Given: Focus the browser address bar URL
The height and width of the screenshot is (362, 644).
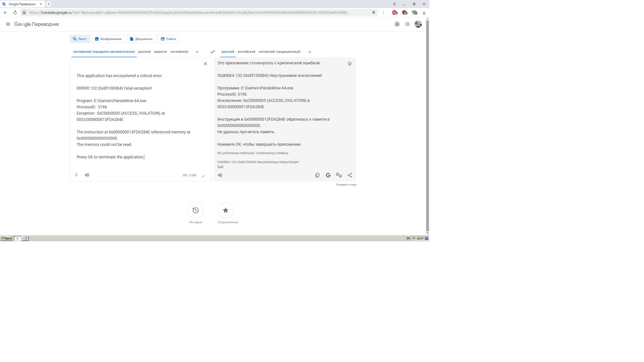Looking at the screenshot, I should [189, 12].
